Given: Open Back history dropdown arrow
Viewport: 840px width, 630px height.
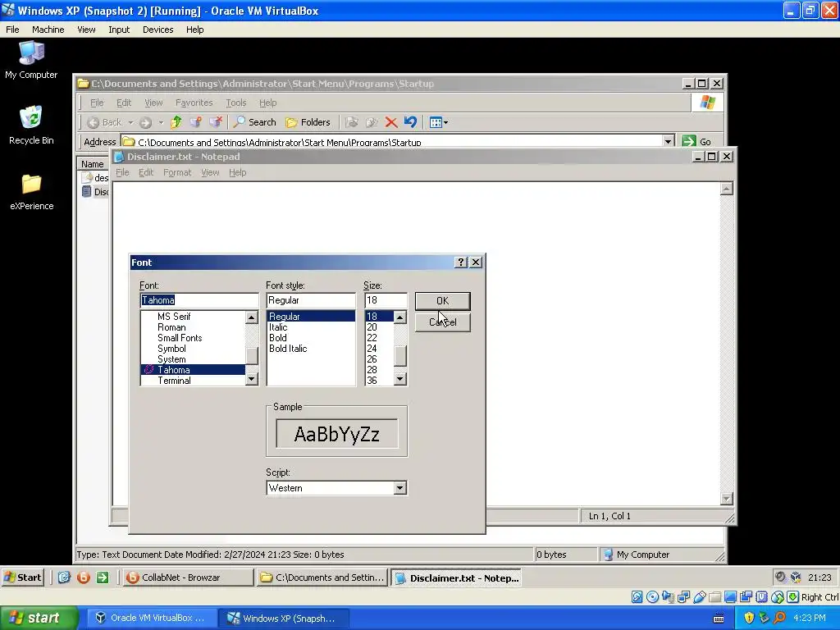Looking at the screenshot, I should point(130,122).
